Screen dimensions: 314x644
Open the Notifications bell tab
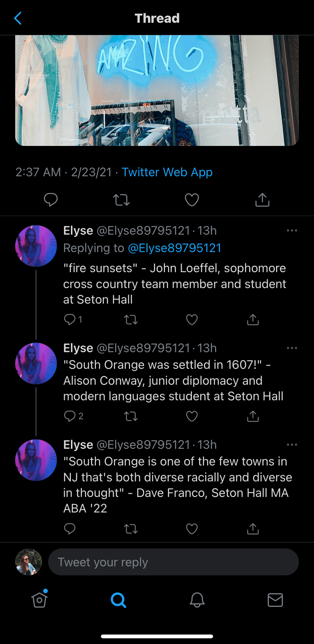tap(197, 600)
